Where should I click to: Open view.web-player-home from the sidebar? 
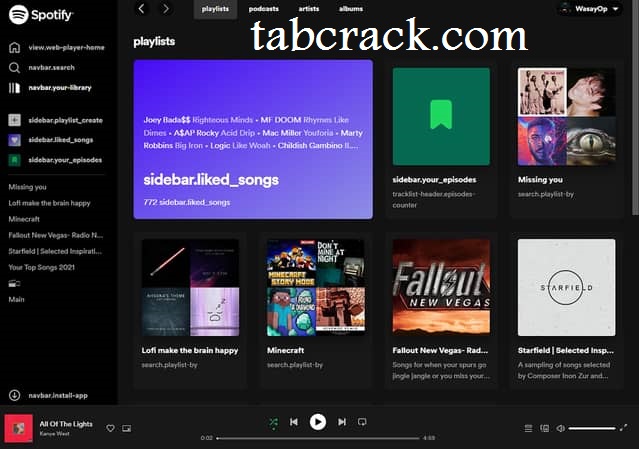(56, 48)
